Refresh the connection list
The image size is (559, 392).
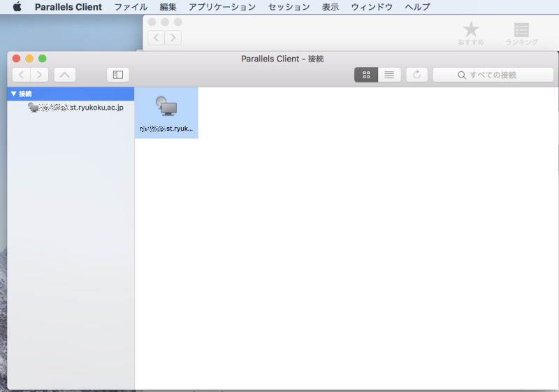(416, 75)
